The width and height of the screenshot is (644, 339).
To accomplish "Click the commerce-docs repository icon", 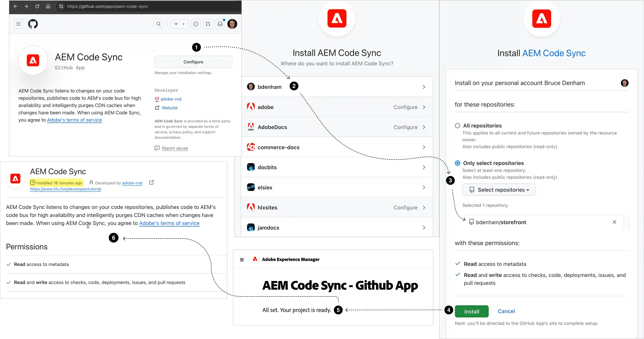I will (250, 147).
